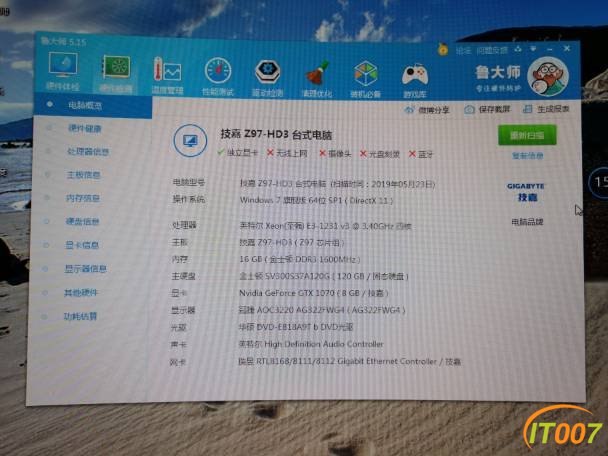Select 电脑概览 in the sidebar
608x456 pixels.
(93, 105)
